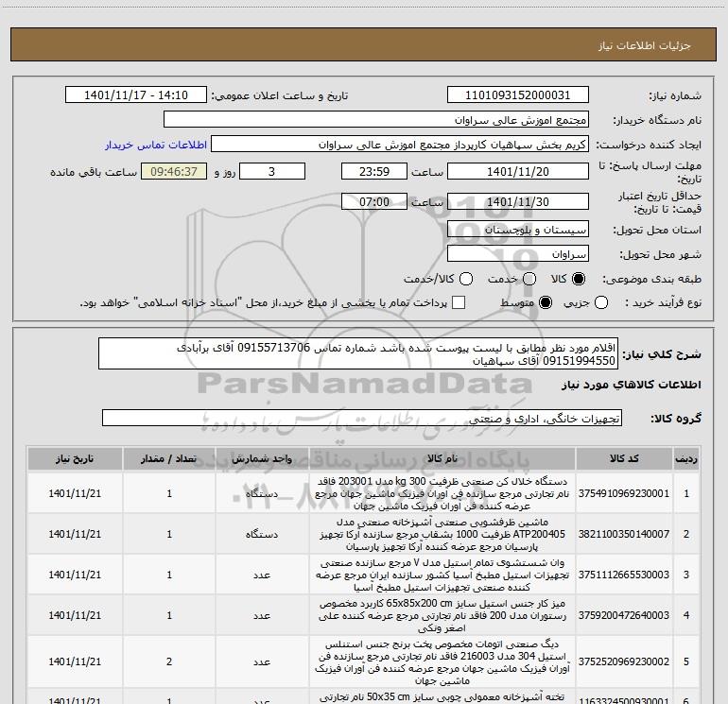Click the remaining time countdown 09:46:37
Viewport: 728px width, 704px height.
click(174, 171)
